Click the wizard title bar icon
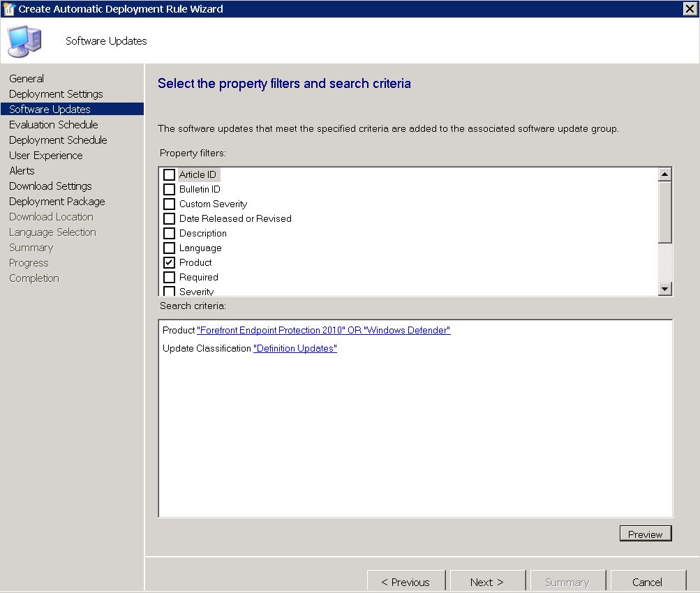Image resolution: width=700 pixels, height=593 pixels. point(9,8)
